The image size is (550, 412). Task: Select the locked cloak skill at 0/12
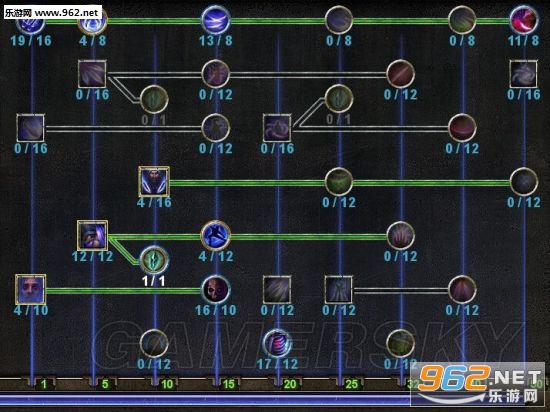click(338, 290)
